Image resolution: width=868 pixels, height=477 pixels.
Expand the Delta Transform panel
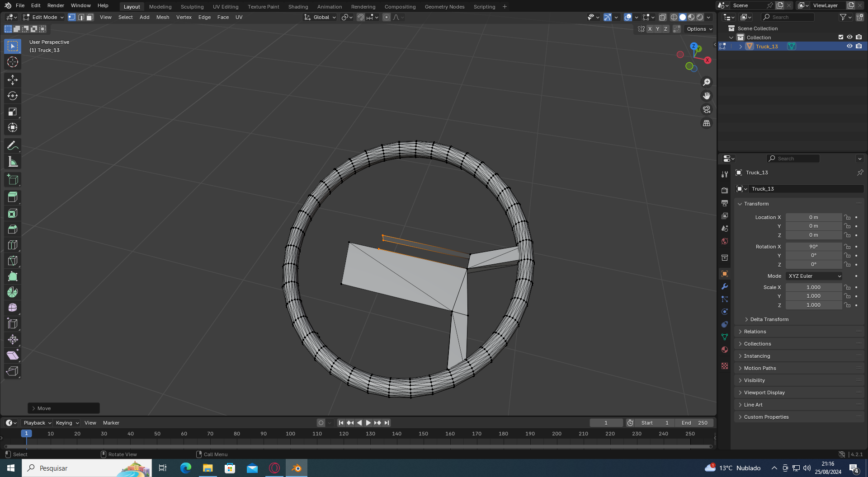point(769,319)
